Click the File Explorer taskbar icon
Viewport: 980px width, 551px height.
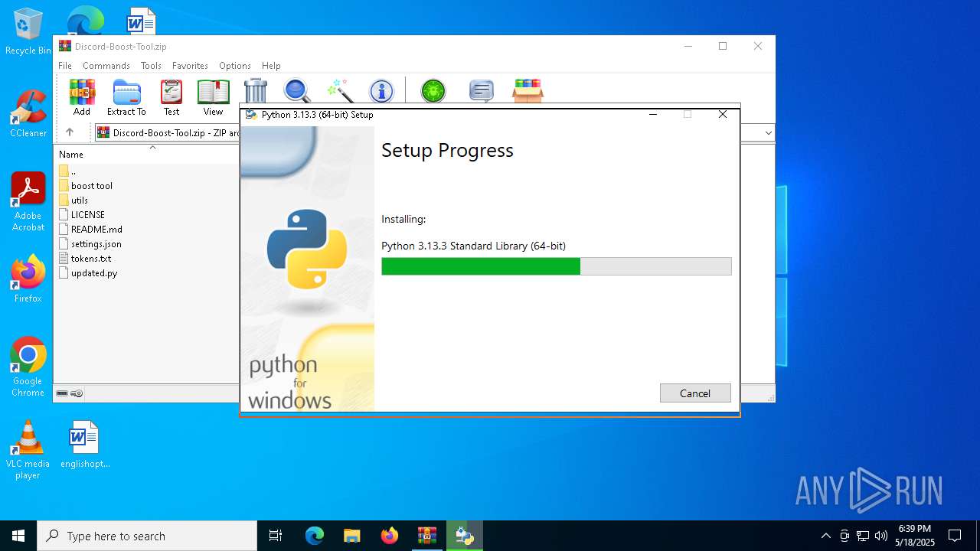352,536
